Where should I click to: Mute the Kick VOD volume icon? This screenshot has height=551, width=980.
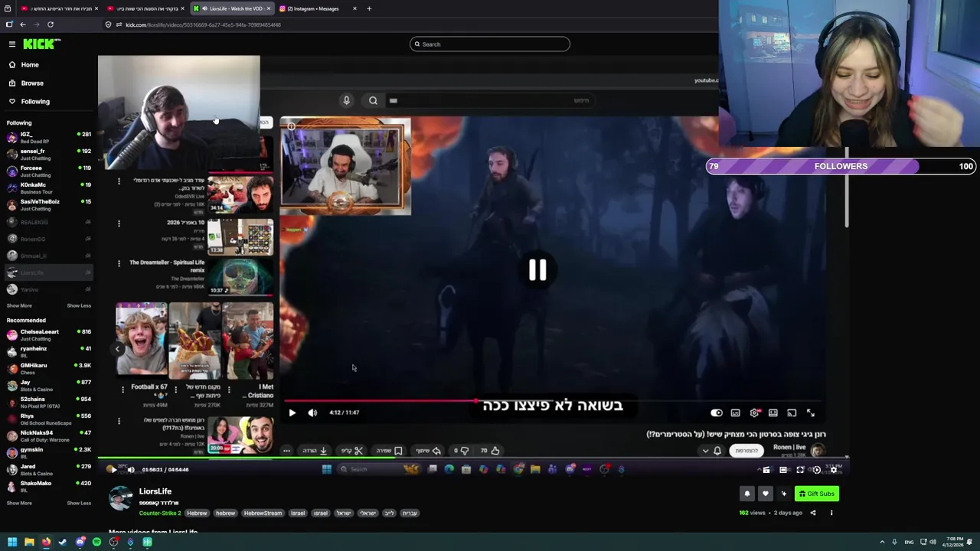(131, 470)
